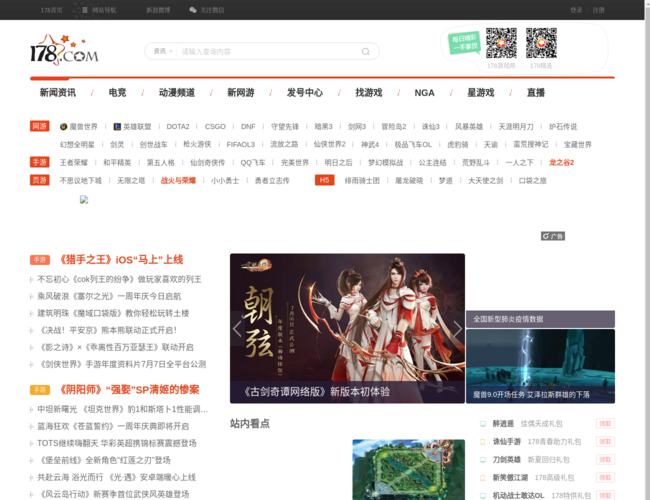Open 星游戏 navigation tab
Image resolution: width=650 pixels, height=500 pixels.
click(480, 92)
